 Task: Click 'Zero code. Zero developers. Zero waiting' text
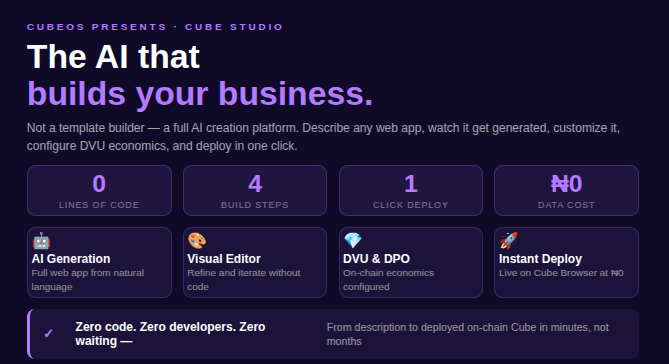[171, 334]
